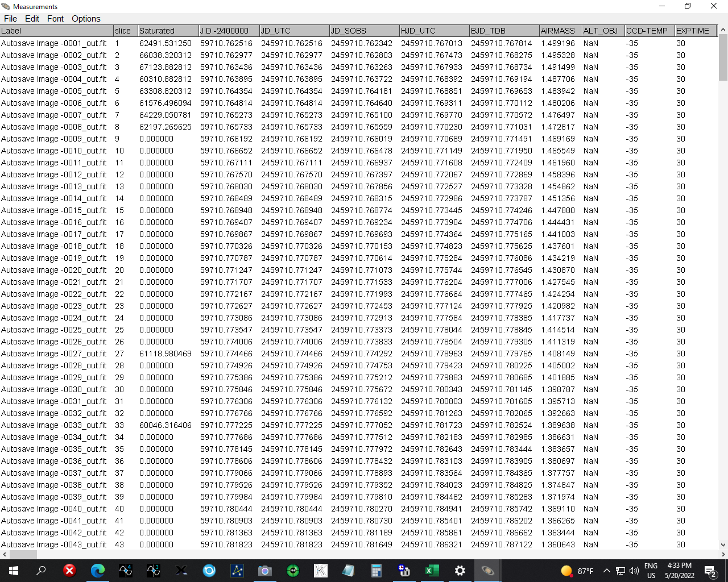The height and width of the screenshot is (582, 728).
Task: Open Microsoft Edge from the taskbar
Action: coord(98,571)
